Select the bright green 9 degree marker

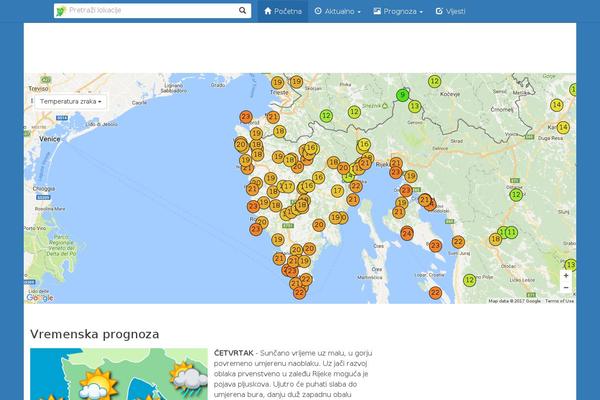tap(402, 95)
